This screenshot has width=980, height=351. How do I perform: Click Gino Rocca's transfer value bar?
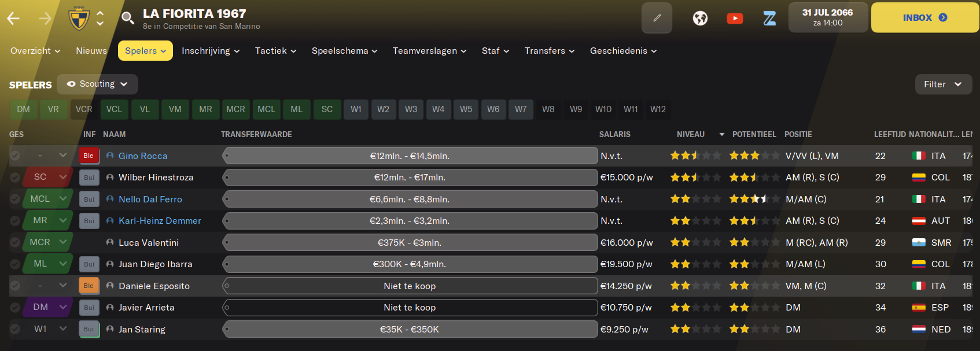(x=410, y=156)
